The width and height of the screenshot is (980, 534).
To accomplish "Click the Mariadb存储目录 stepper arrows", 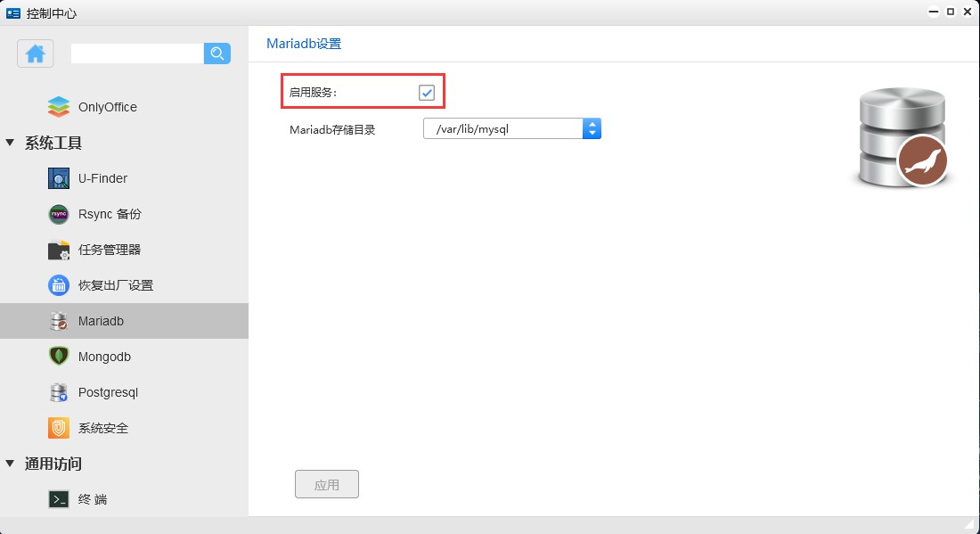I will click(592, 127).
